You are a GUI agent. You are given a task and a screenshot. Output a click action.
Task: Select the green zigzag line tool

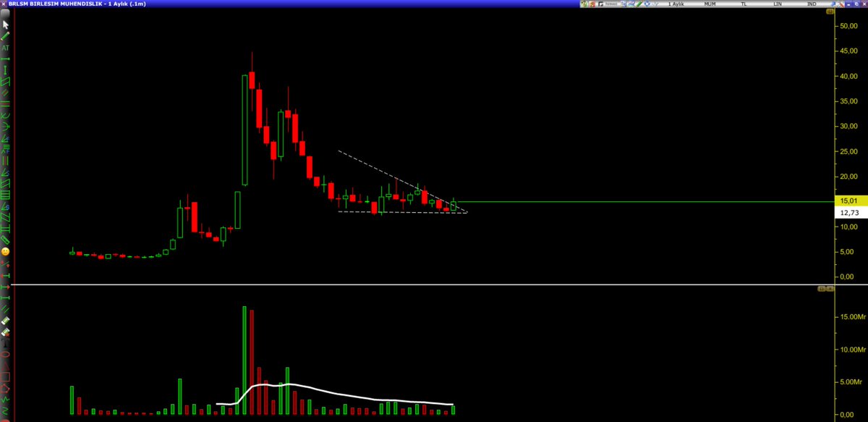5,400
